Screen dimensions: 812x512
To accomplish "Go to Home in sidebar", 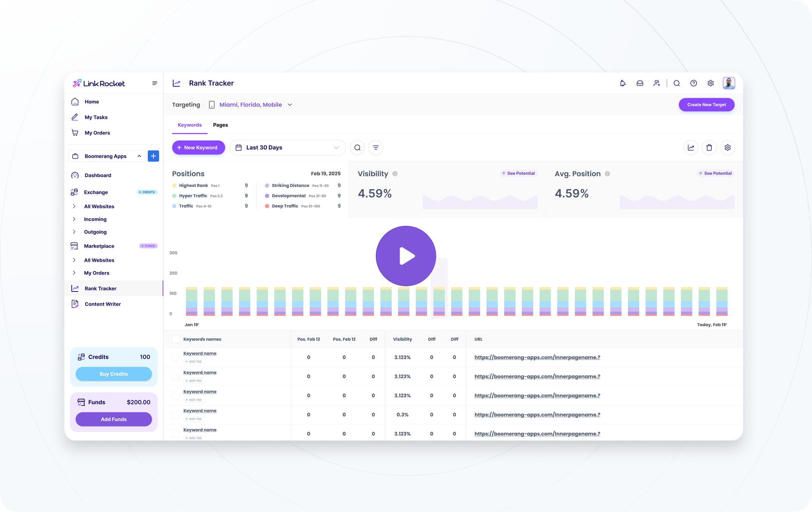I will (114, 102).
